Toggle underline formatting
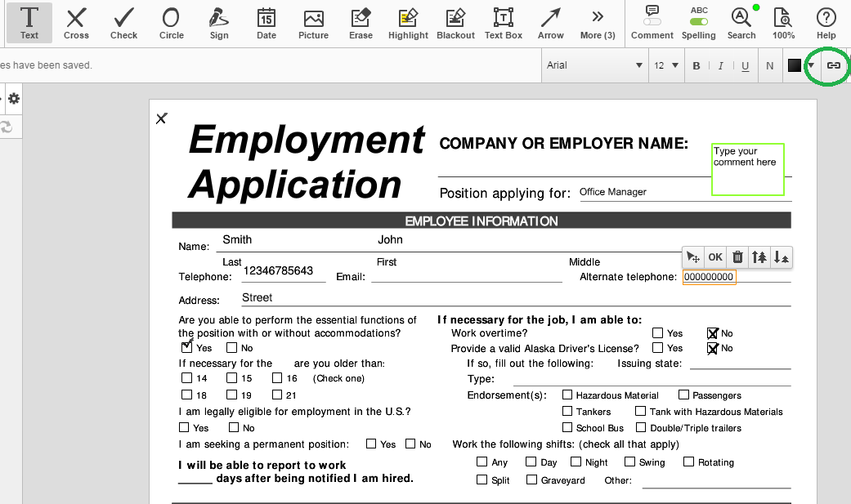 (745, 65)
